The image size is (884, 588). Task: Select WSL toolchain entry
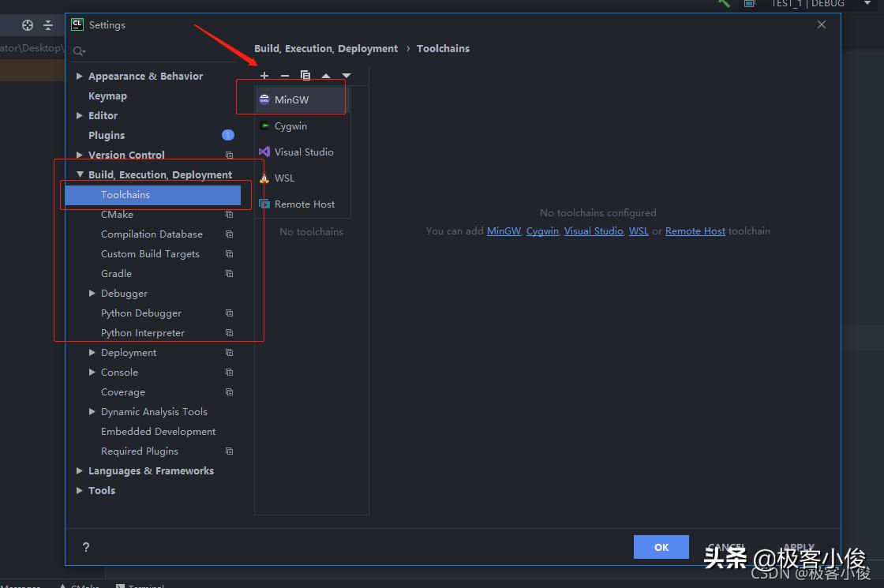284,178
